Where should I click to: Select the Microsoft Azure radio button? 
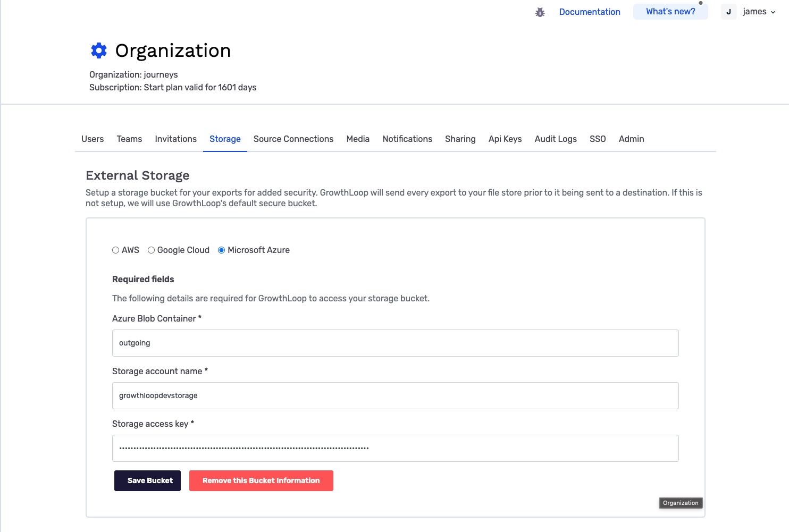(x=221, y=250)
